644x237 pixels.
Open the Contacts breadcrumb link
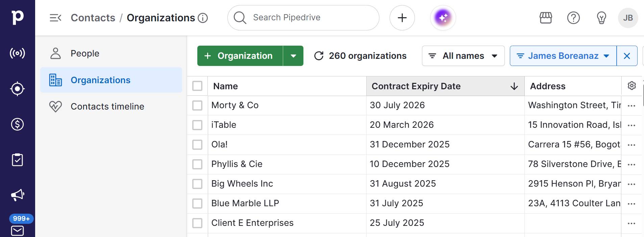tap(93, 18)
